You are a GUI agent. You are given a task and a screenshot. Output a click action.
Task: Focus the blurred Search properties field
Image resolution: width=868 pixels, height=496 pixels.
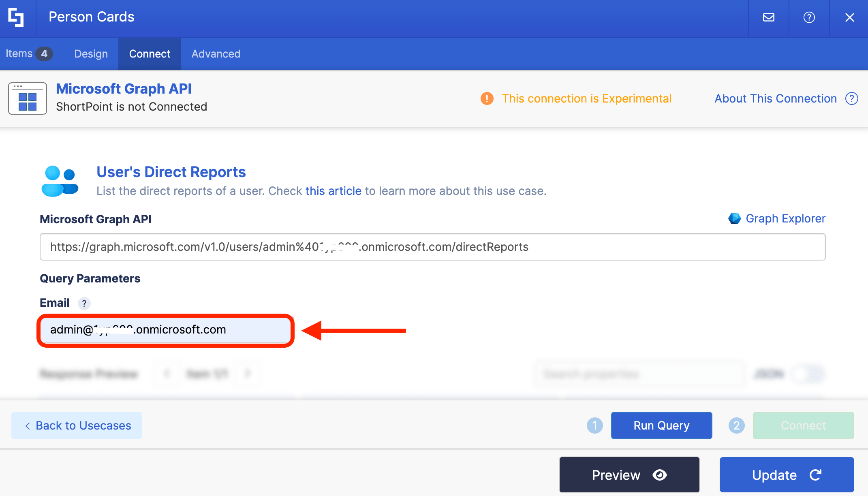point(639,374)
